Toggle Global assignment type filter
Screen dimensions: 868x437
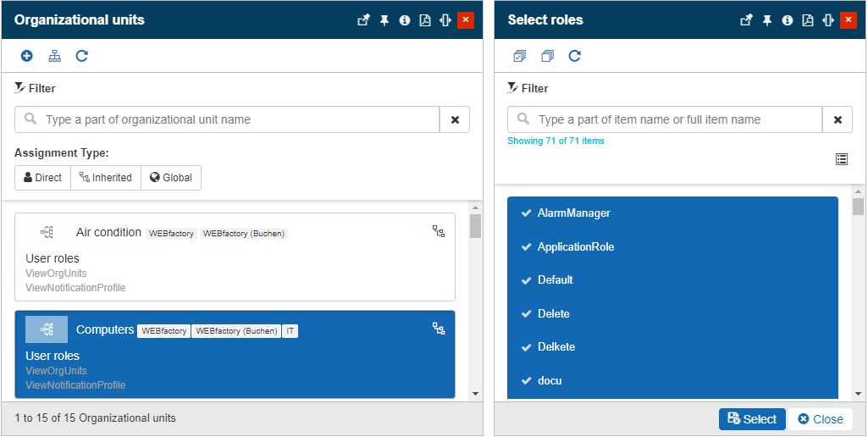(171, 178)
